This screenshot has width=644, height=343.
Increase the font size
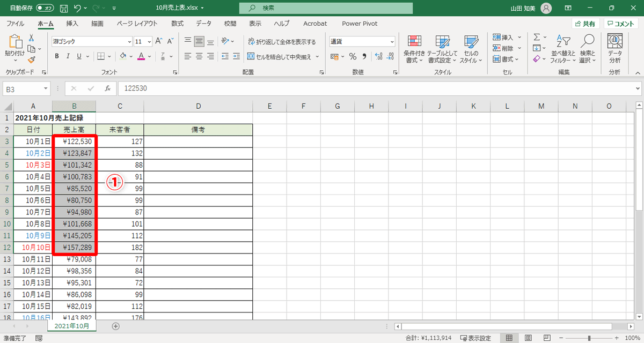pyautogui.click(x=158, y=41)
